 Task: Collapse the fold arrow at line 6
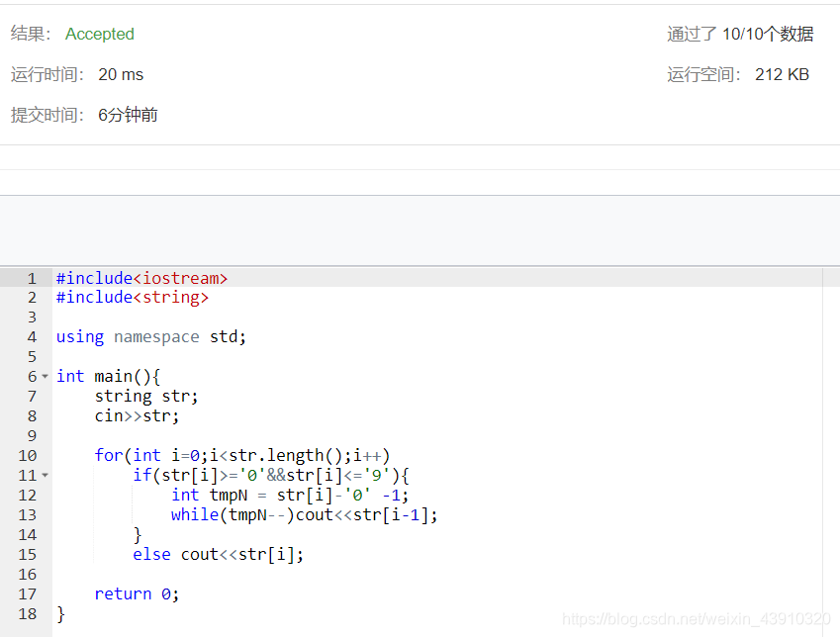pos(45,377)
